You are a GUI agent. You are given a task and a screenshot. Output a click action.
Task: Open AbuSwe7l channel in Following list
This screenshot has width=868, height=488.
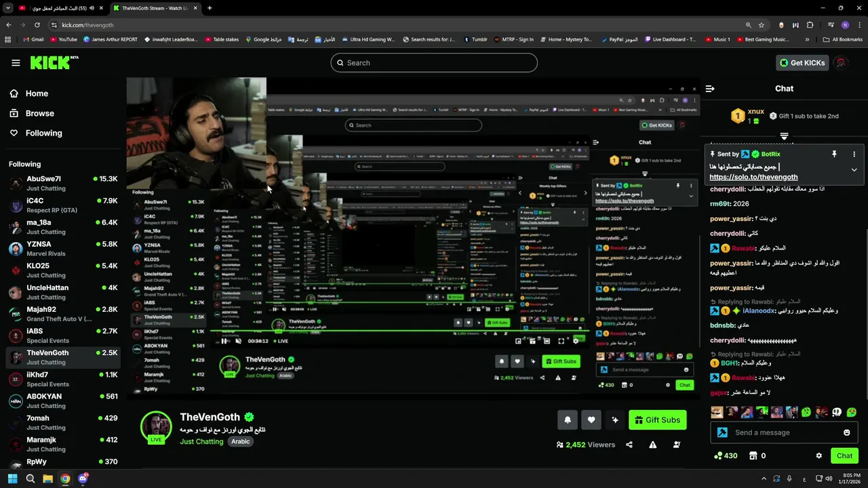click(x=63, y=184)
